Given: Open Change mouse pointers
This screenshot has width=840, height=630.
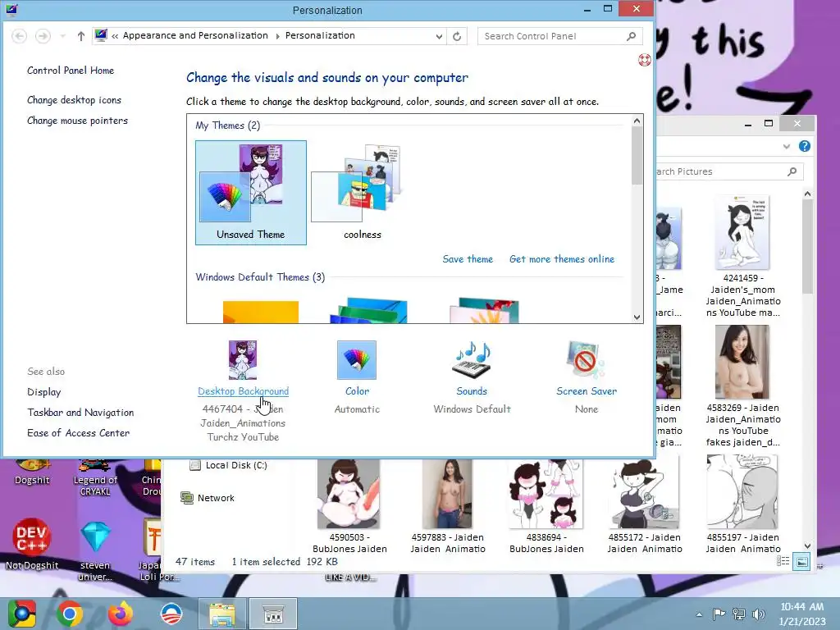Looking at the screenshot, I should pos(77,121).
